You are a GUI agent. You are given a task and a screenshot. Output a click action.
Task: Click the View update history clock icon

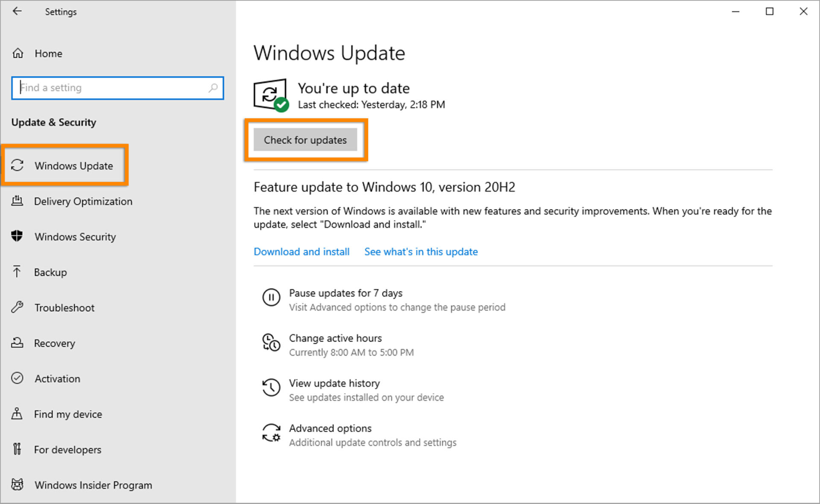270,388
